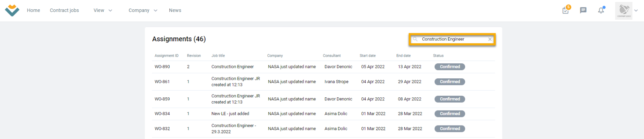Expand the View dropdown menu
This screenshot has height=139, width=644.
[x=103, y=10]
